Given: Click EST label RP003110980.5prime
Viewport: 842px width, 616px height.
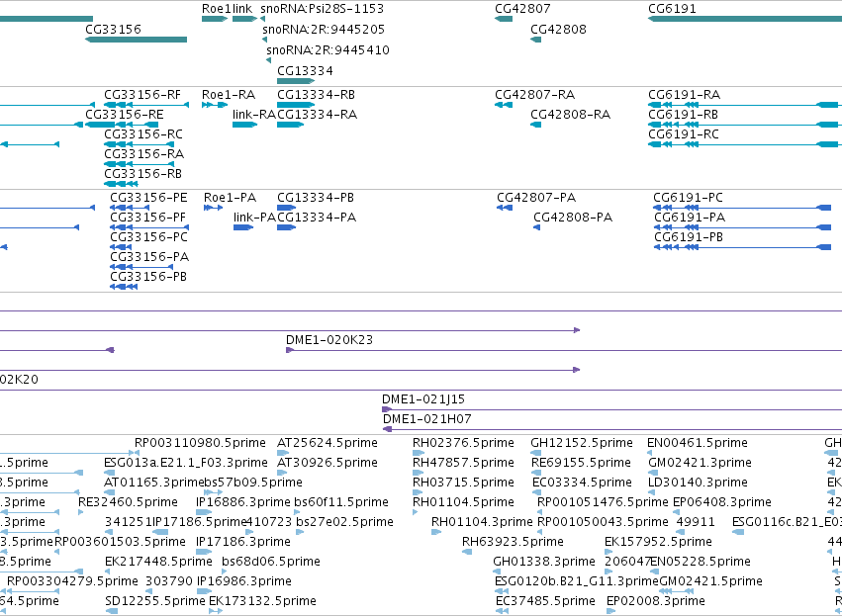Looking at the screenshot, I should point(200,443).
